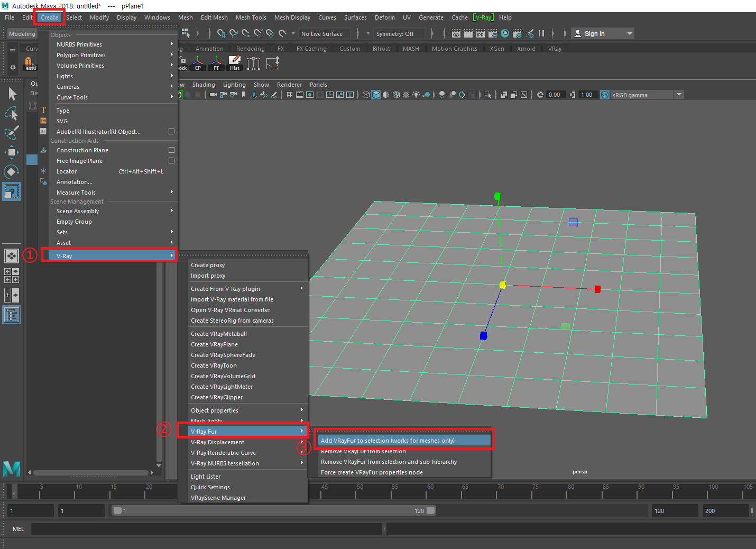
Task: Toggle the viewport grid icon
Action: point(290,95)
